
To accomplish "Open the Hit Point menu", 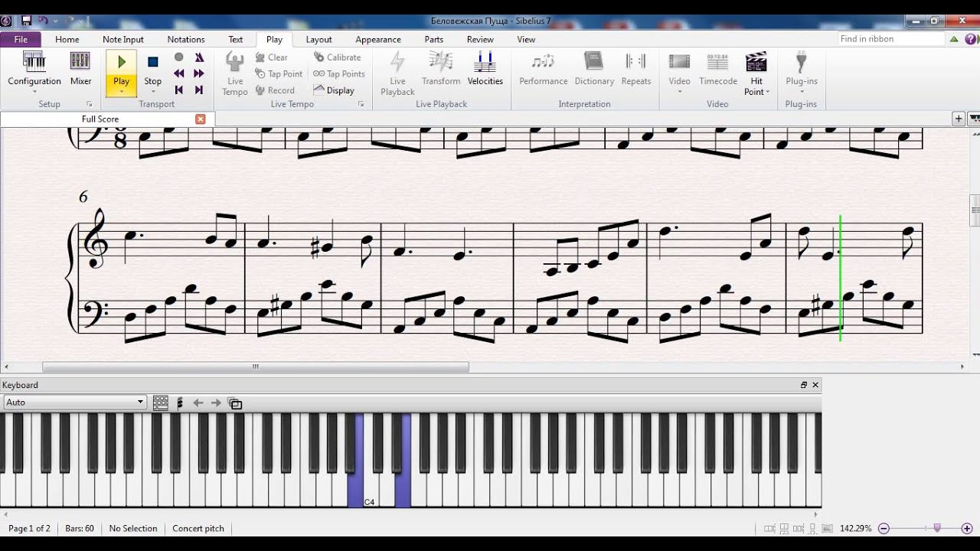I will tap(756, 73).
